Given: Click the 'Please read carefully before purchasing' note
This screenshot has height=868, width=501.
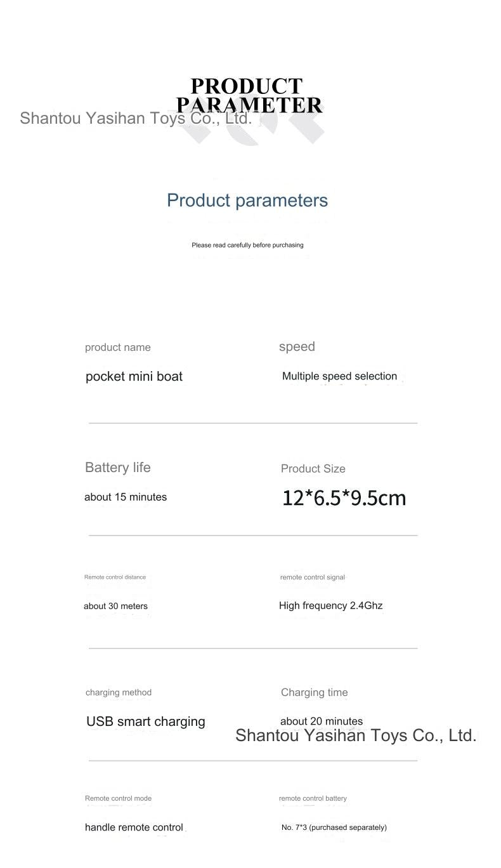Looking at the screenshot, I should 247,245.
